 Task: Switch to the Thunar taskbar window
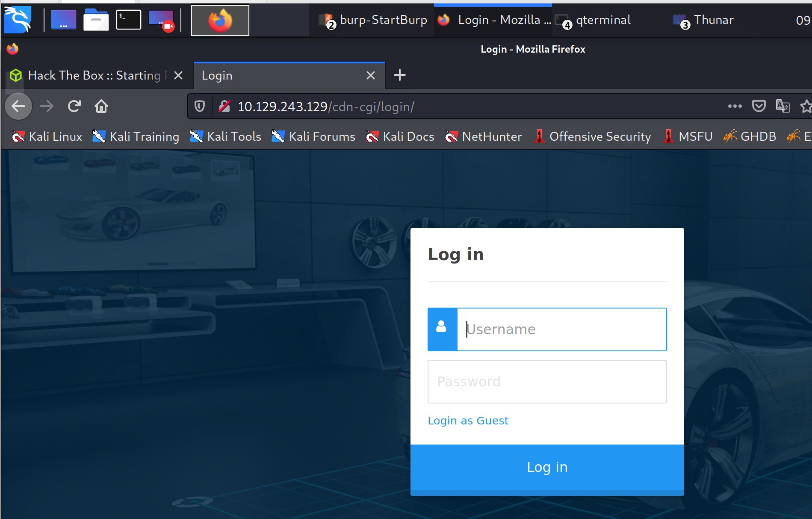703,20
